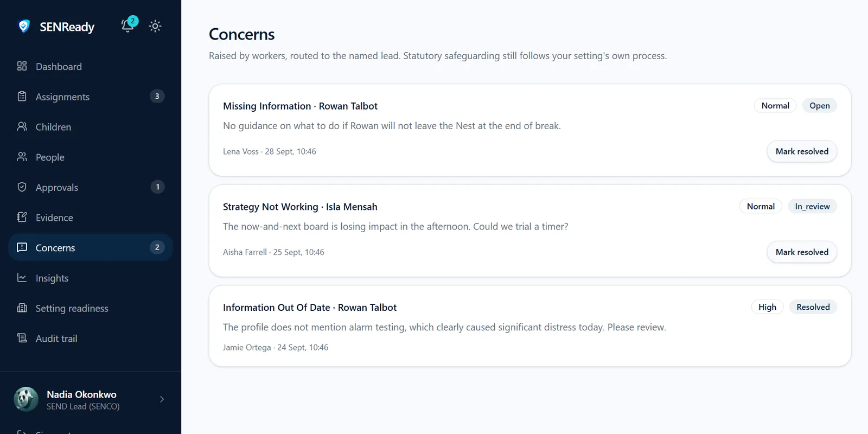Image resolution: width=868 pixels, height=434 pixels.
Task: Click the Children sidebar icon
Action: tap(22, 126)
